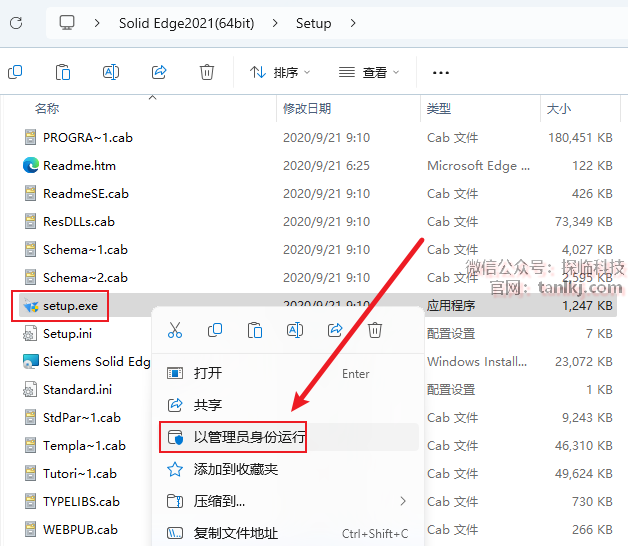The height and width of the screenshot is (546, 628).
Task: Open the 查看 view dropdown
Action: point(369,73)
